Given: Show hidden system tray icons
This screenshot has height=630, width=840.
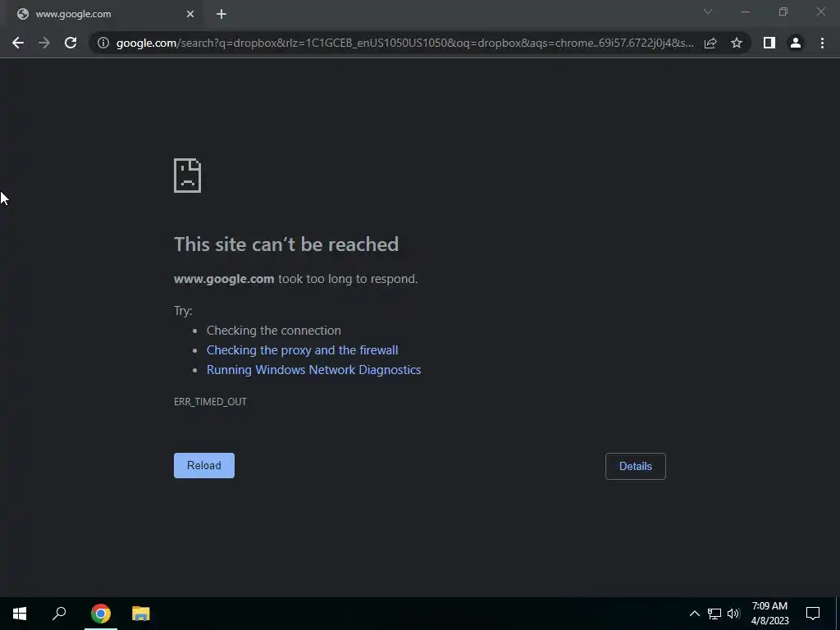Looking at the screenshot, I should (694, 614).
